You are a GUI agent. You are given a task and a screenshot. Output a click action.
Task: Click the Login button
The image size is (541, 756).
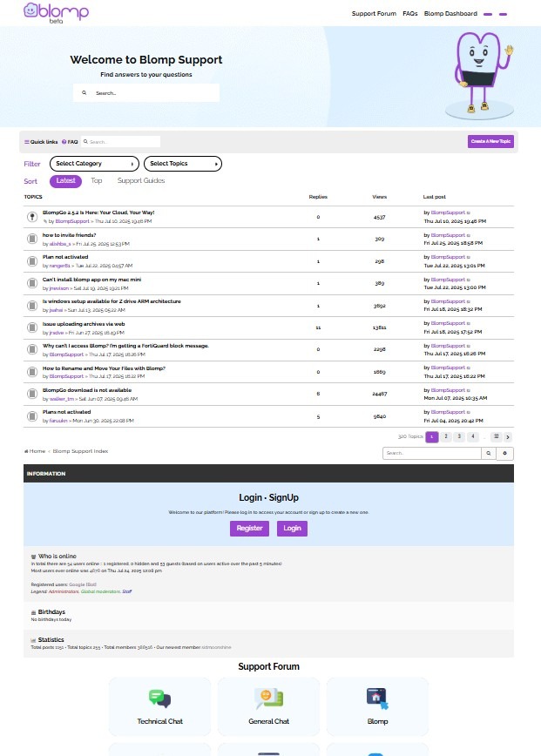292,529
